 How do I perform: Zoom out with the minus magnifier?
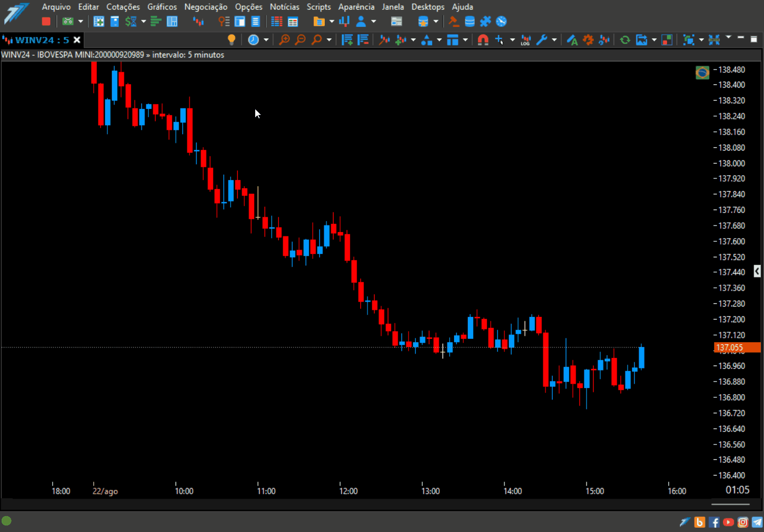tap(300, 39)
